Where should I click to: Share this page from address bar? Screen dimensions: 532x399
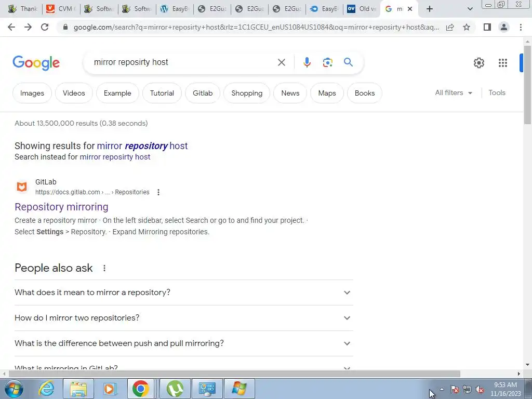coord(450,27)
